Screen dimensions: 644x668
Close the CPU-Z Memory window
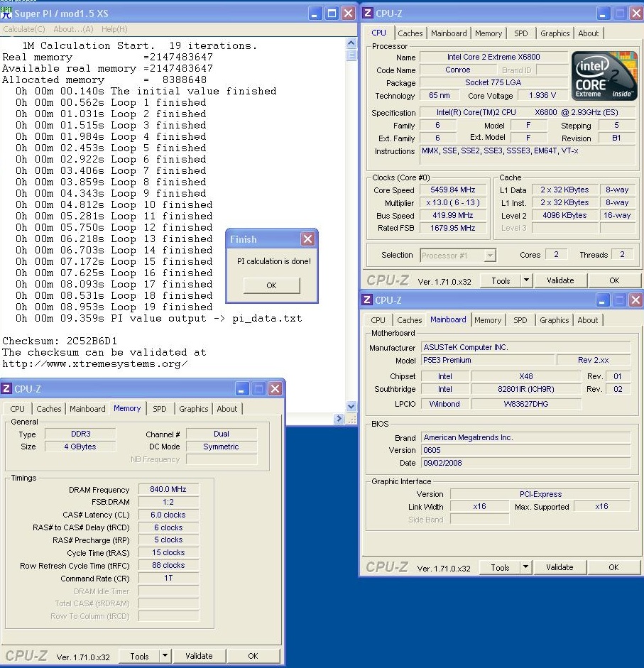(275, 389)
